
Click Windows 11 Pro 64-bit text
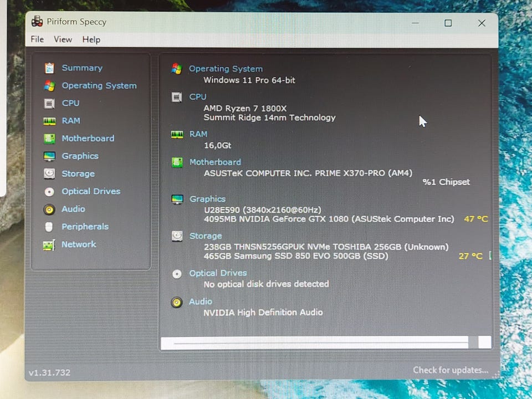(x=249, y=80)
